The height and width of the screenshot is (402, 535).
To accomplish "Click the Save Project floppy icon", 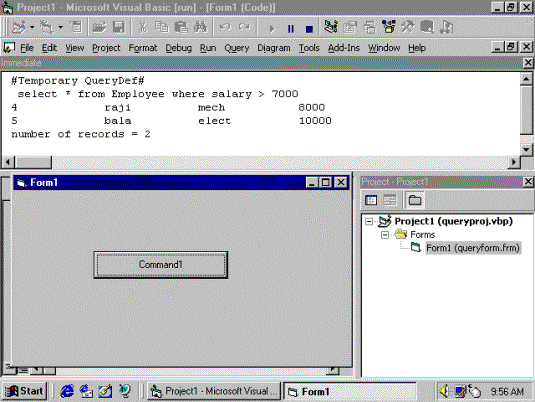I will [x=118, y=27].
